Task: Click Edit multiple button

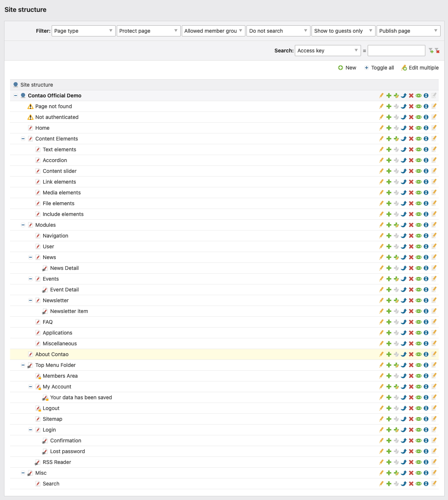Action: [x=420, y=68]
